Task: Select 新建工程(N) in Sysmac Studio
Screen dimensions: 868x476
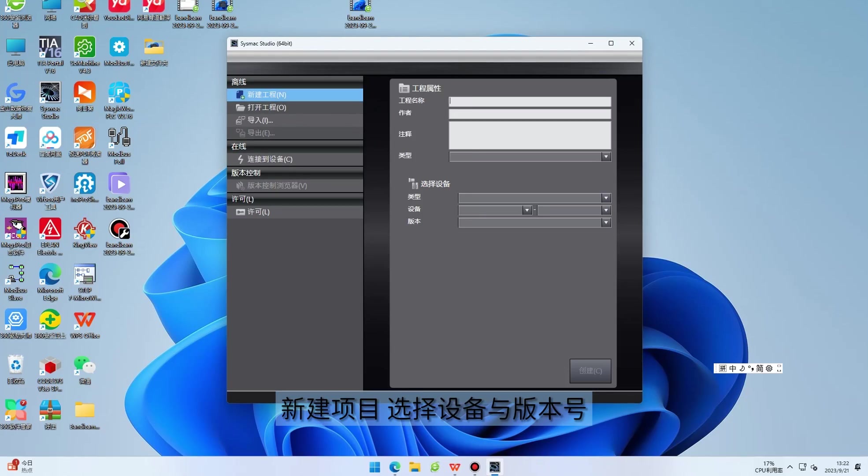Action: (295, 95)
